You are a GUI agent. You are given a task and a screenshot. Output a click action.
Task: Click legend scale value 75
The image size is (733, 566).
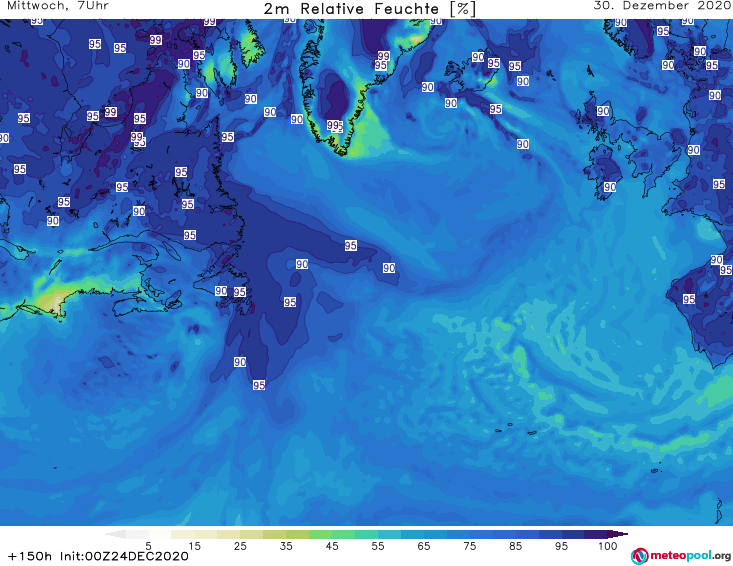click(470, 546)
